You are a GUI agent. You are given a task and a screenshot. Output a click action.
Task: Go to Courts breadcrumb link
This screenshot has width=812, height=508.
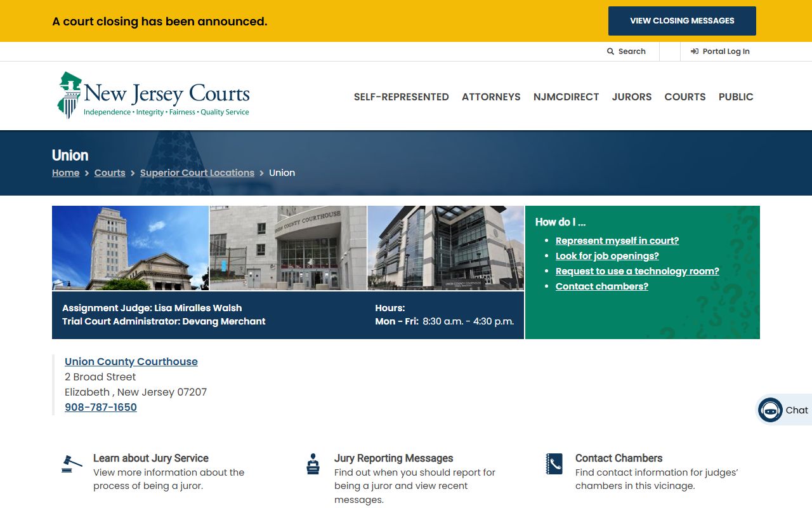coord(110,173)
